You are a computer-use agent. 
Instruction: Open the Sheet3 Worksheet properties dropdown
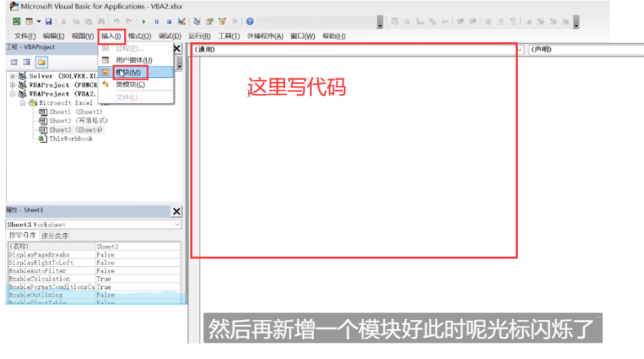click(x=177, y=225)
